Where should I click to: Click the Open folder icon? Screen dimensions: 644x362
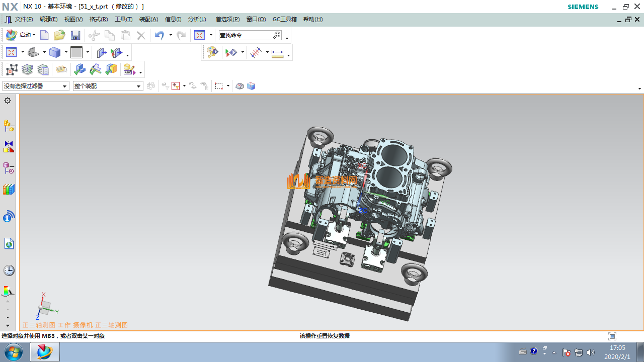tap(60, 35)
